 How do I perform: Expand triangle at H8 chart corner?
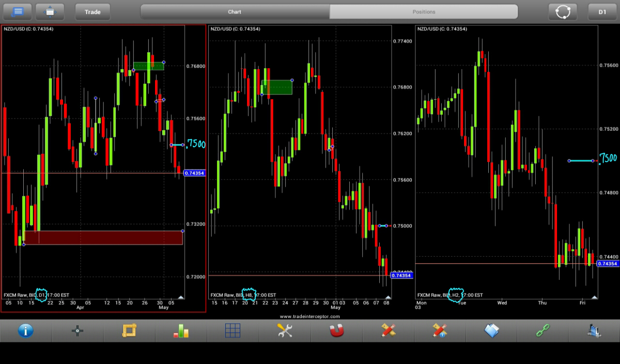coord(388,297)
